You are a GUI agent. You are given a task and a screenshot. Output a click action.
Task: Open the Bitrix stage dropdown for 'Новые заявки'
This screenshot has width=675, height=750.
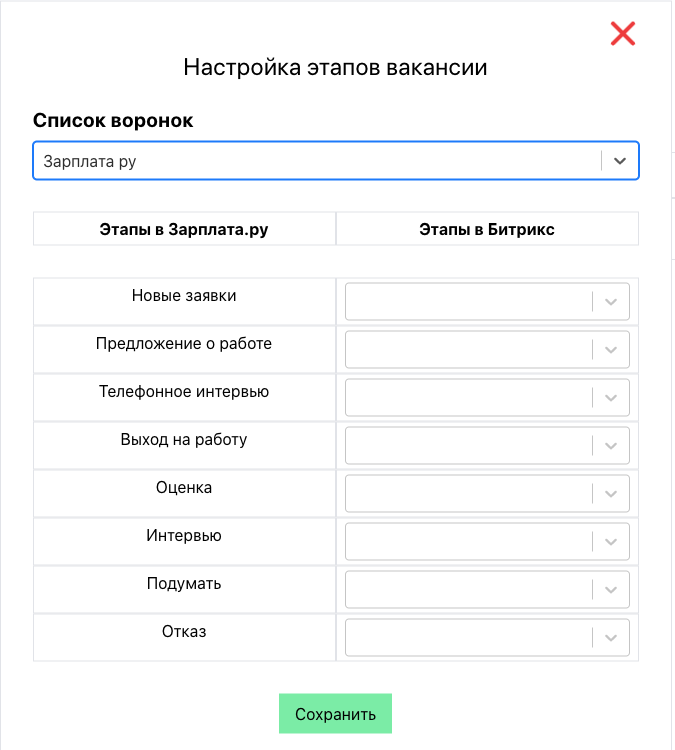pos(487,301)
